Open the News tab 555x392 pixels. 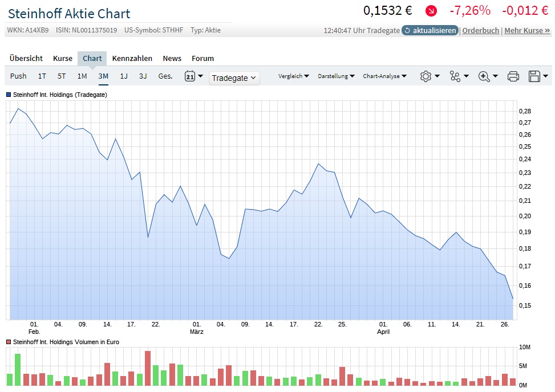click(172, 58)
